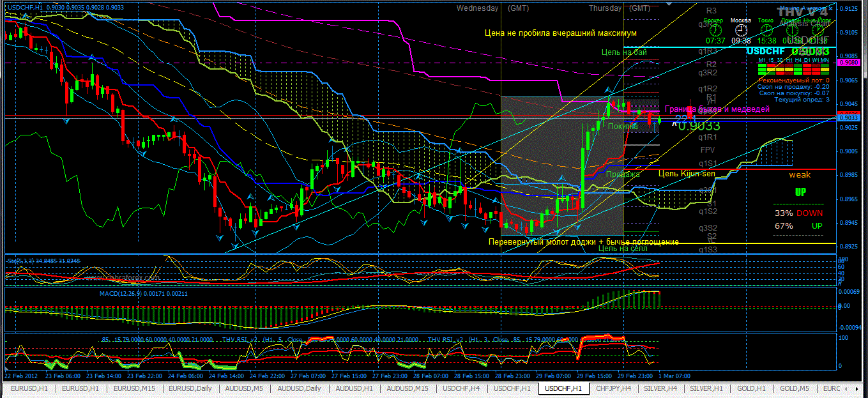Click the 'Рекомендуемый лот: 0' line

point(794,80)
